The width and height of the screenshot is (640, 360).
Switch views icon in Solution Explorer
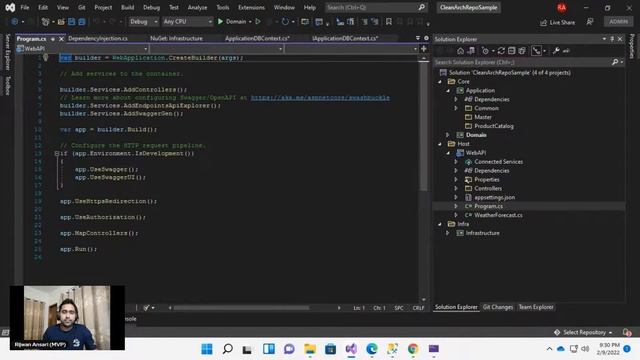point(471,51)
